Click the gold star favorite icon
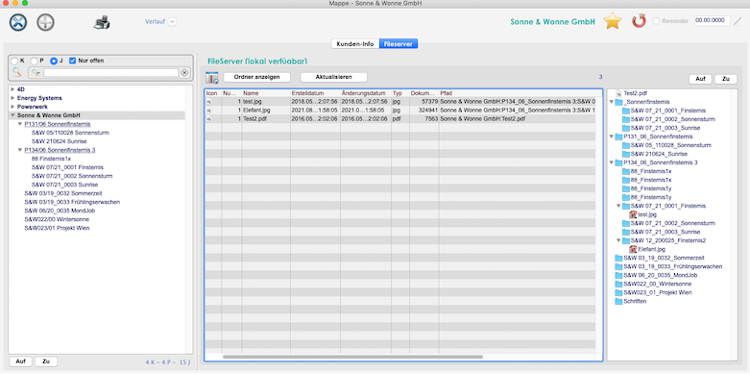The height and width of the screenshot is (375, 750). pos(612,21)
